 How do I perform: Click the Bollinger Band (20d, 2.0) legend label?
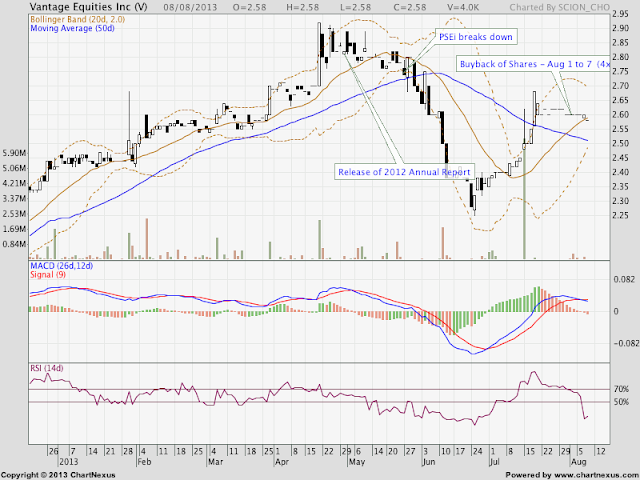(x=78, y=19)
